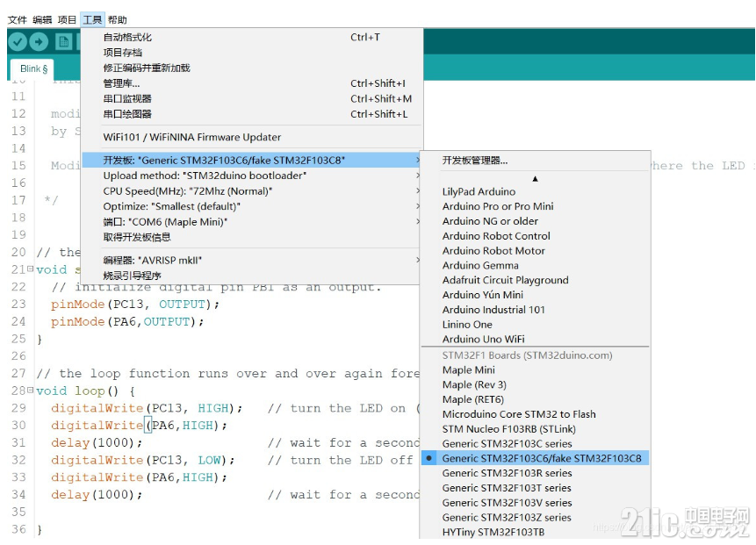Switch to the Blink sketch tab
Viewport: 756px width, 545px height.
tap(33, 69)
